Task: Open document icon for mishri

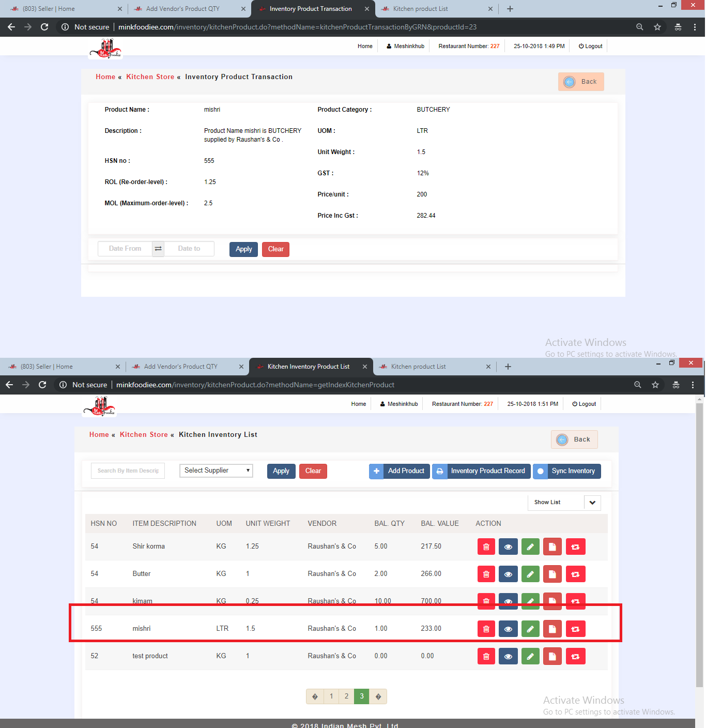Action: click(x=552, y=629)
